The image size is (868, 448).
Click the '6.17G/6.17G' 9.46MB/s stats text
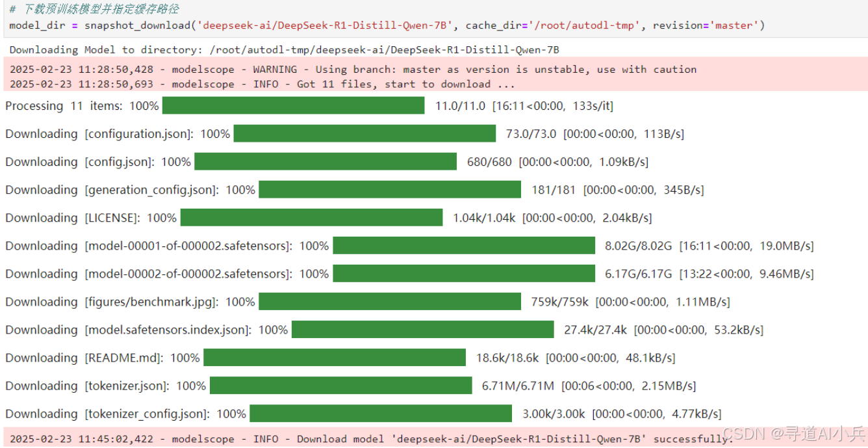click(709, 274)
